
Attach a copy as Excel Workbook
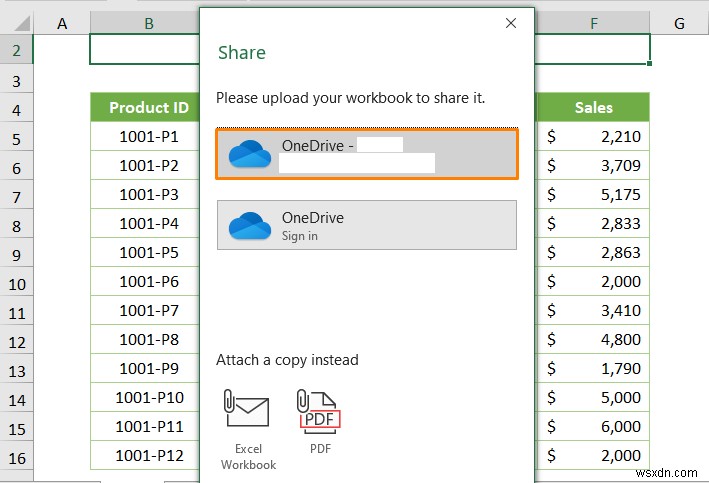tap(248, 418)
